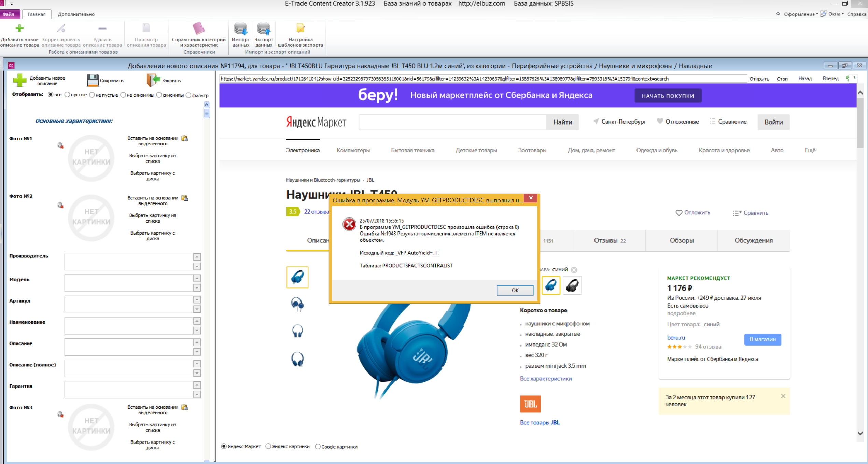
Task: Click the Yandex Market logo
Action: pos(316,122)
